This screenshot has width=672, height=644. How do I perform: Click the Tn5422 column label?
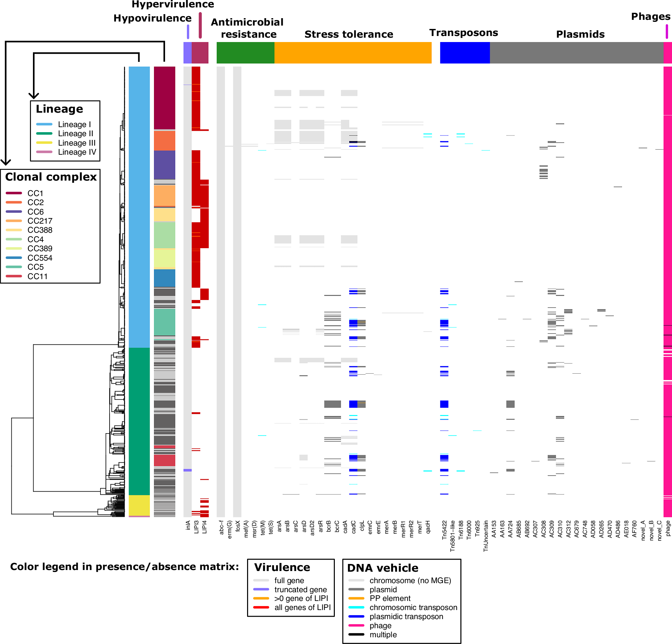(444, 530)
